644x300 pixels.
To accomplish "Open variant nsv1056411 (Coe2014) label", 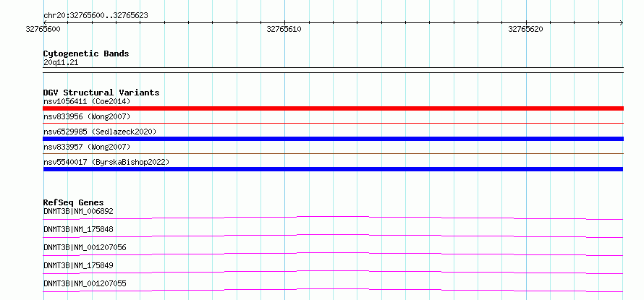I will [x=87, y=101].
